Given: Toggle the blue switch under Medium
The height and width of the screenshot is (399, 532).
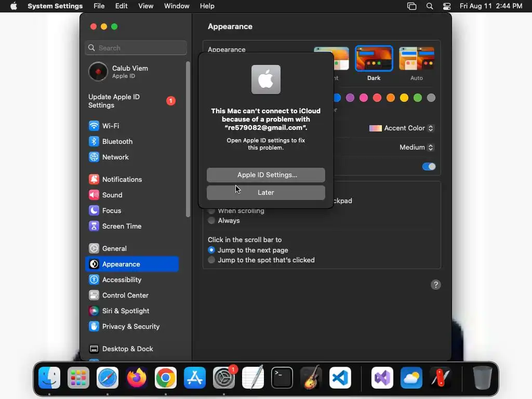Looking at the screenshot, I should [x=429, y=167].
